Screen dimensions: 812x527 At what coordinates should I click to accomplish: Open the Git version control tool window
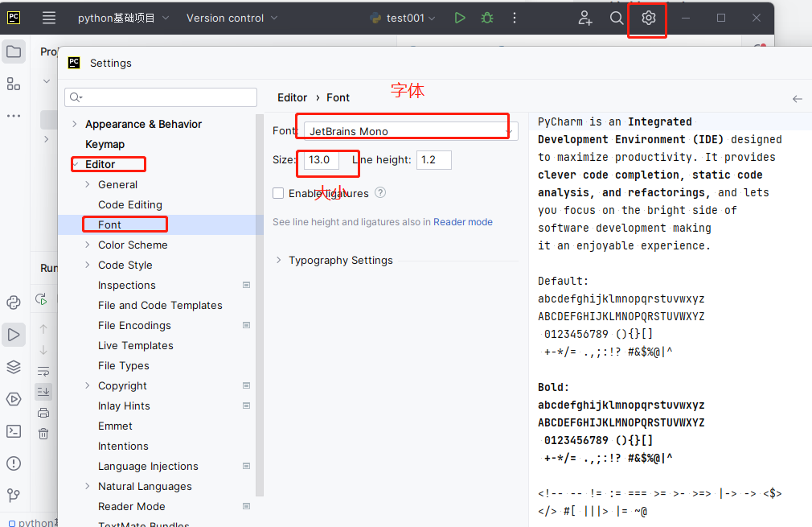tap(14, 496)
